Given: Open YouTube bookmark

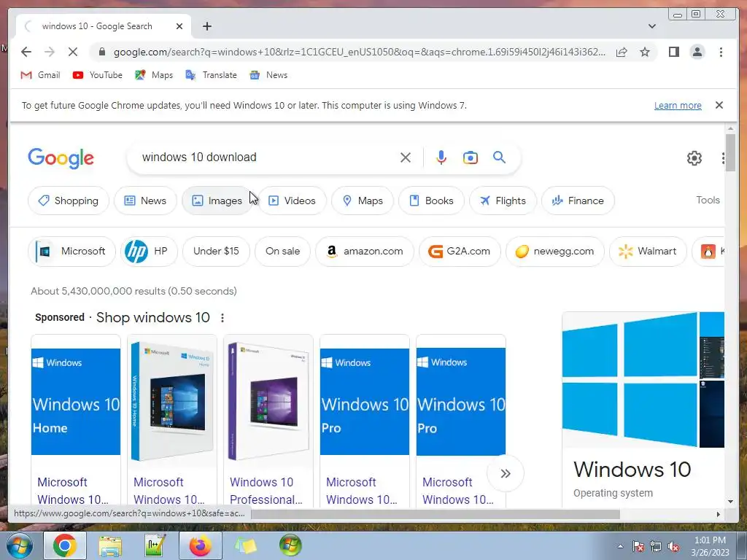Looking at the screenshot, I should point(98,75).
